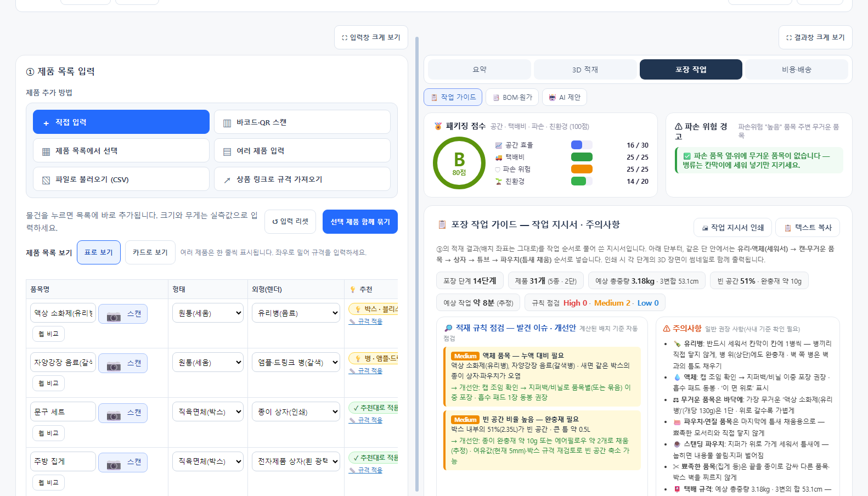Switch product list to 표로 보기
This screenshot has height=496, width=868.
coord(99,252)
